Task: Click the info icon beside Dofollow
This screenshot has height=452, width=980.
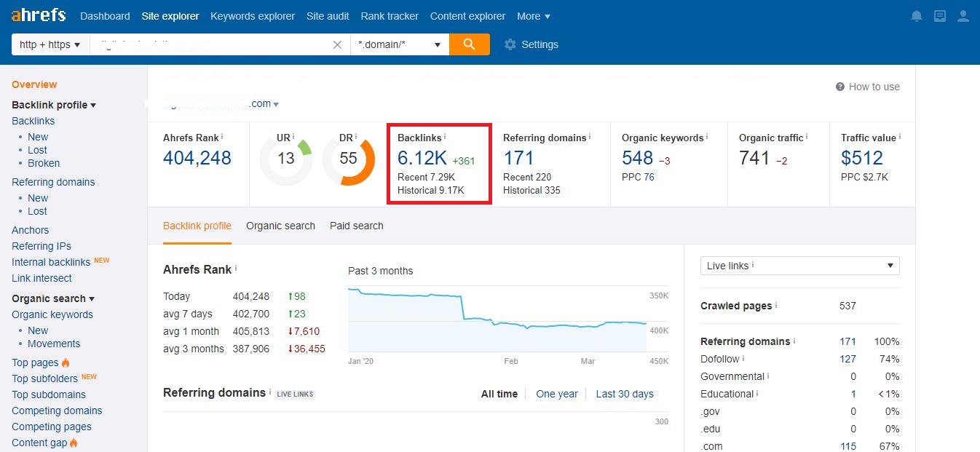Action: (x=743, y=358)
